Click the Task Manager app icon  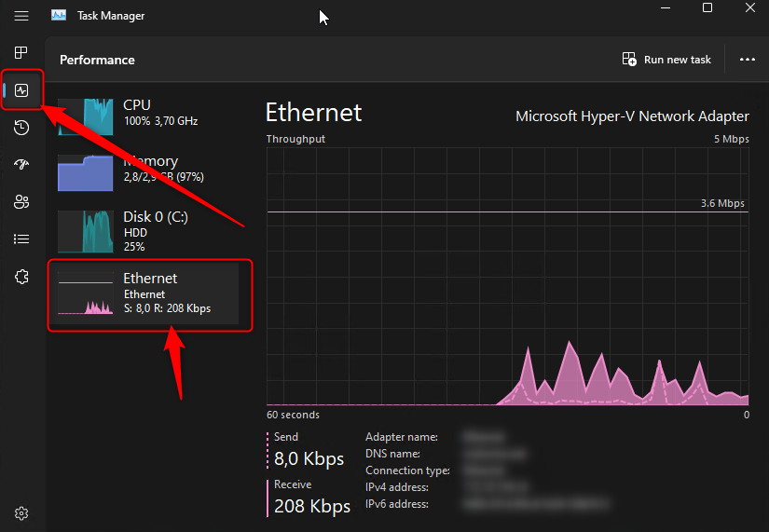tap(59, 15)
